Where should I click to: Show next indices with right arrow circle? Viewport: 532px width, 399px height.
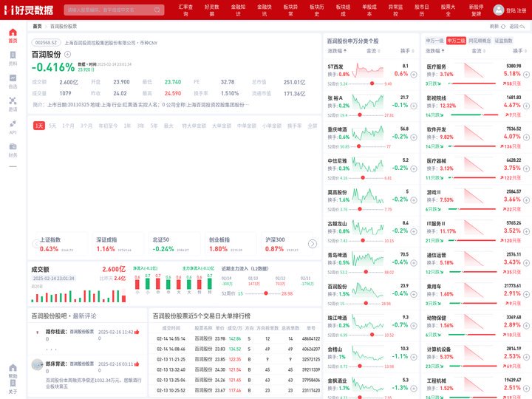click(x=313, y=244)
